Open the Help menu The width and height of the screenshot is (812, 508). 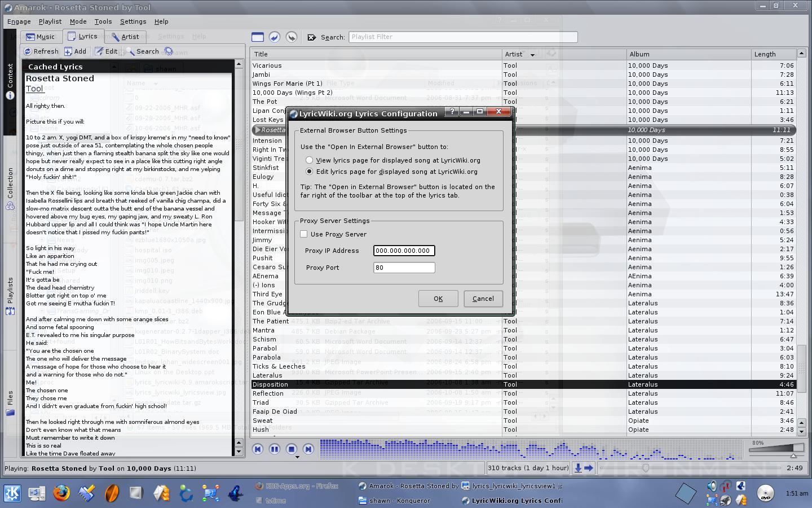161,21
